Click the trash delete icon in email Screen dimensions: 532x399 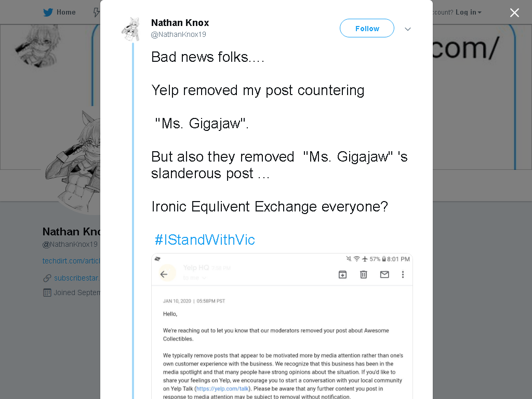[x=363, y=274]
